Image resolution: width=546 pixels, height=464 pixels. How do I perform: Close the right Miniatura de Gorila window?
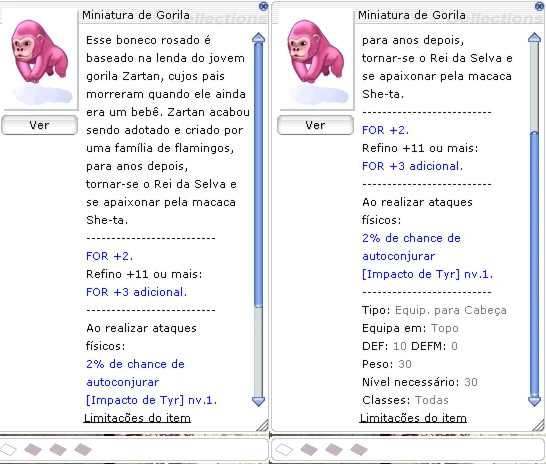tap(539, 6)
